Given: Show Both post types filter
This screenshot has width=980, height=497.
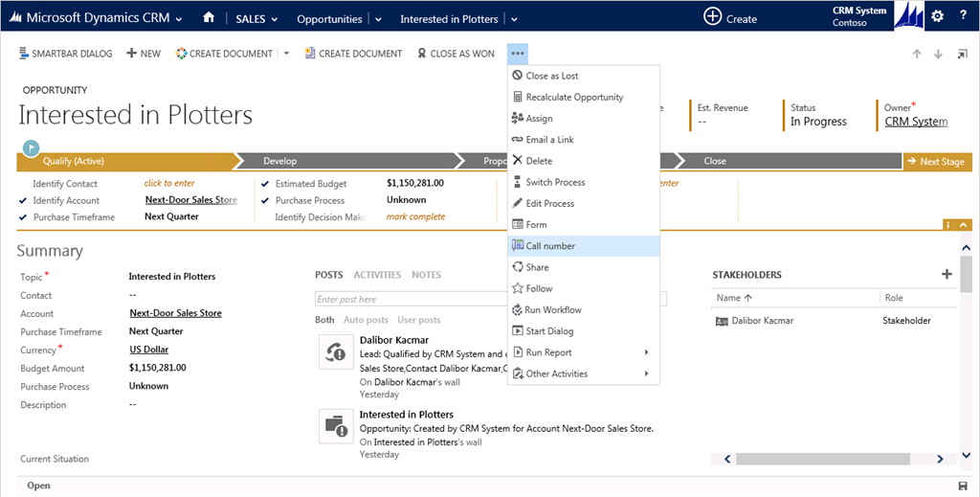Looking at the screenshot, I should [x=324, y=320].
